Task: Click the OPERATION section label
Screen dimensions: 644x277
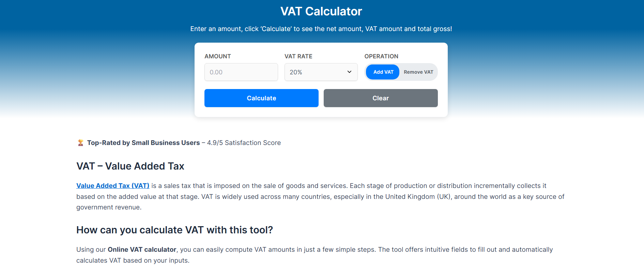Action: coord(381,56)
